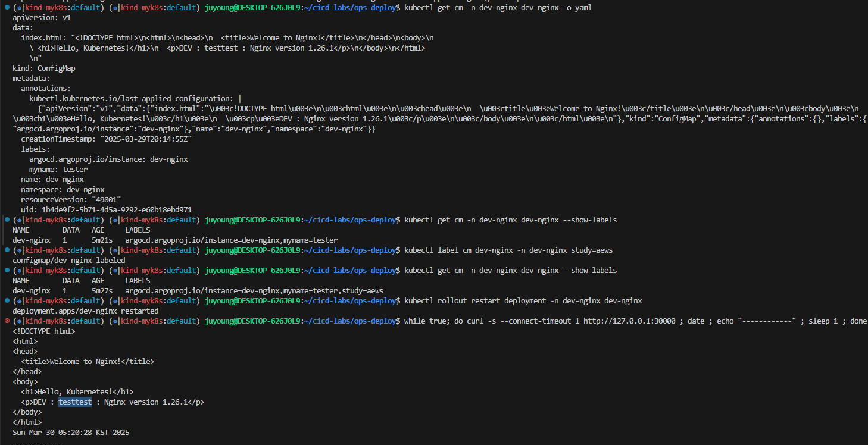The width and height of the screenshot is (868, 445).
Task: Click the URL 'http://127.0.0.1:30000' in the command
Action: click(629, 321)
